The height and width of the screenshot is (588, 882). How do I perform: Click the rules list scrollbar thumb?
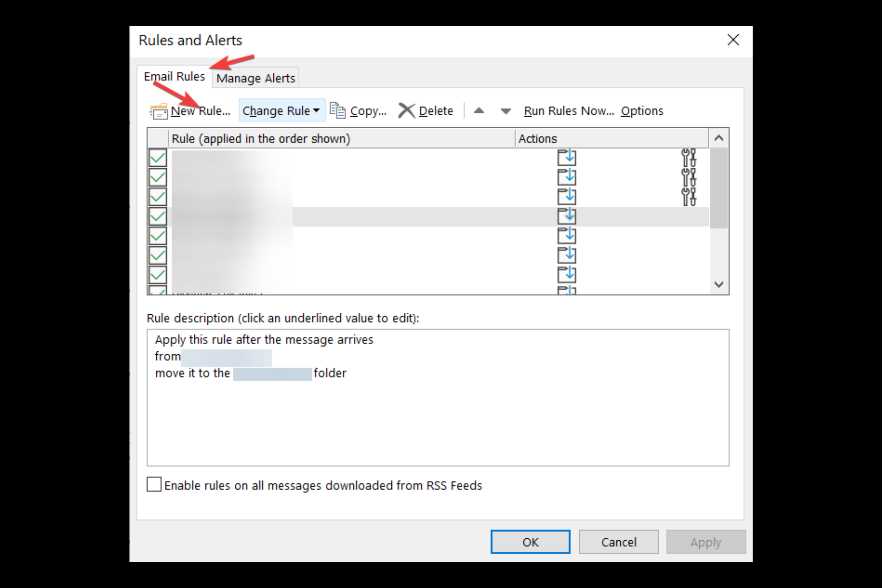(x=718, y=188)
